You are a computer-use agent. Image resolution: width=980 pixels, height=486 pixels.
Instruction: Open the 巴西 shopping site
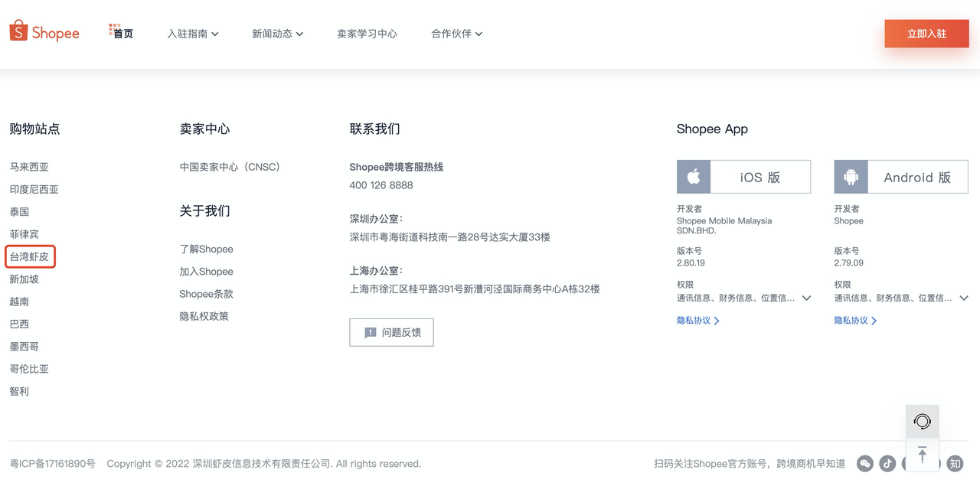(x=19, y=324)
